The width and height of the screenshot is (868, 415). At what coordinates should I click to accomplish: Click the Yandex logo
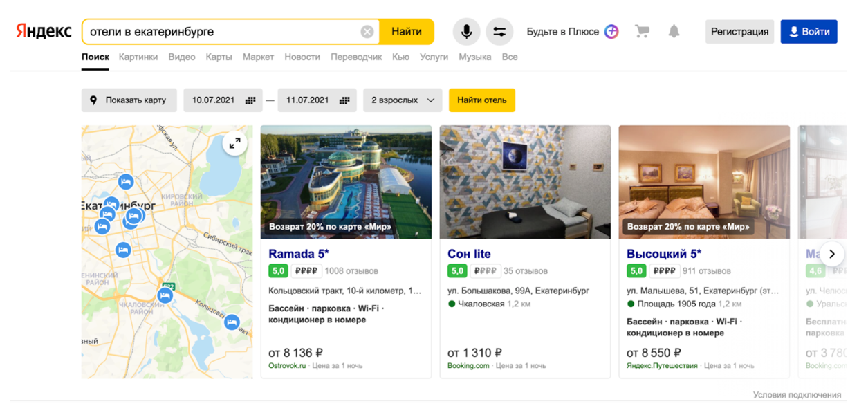44,32
